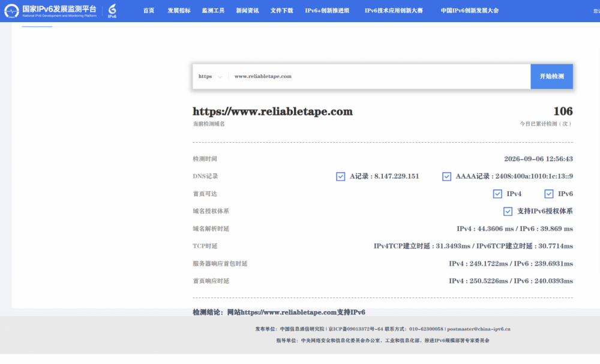The height and width of the screenshot is (364, 600).
Task: Click the A record value 8.147.229.151
Action: point(397,176)
